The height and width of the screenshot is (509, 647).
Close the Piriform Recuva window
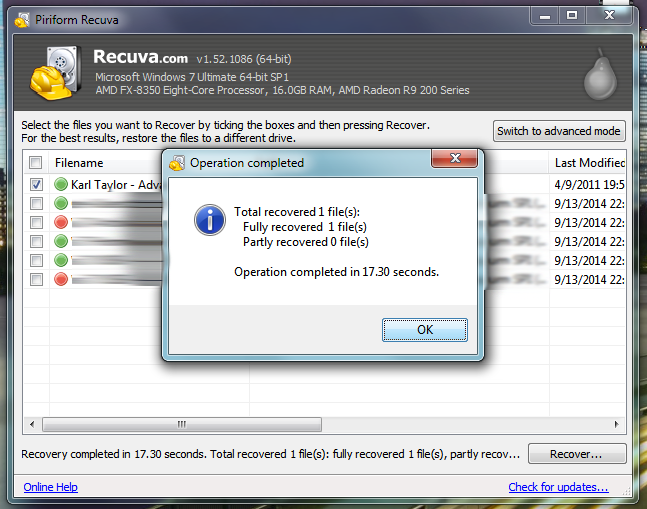click(609, 16)
